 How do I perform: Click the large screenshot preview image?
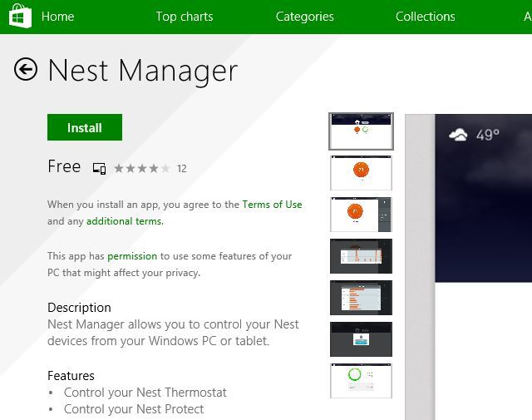[468, 267]
